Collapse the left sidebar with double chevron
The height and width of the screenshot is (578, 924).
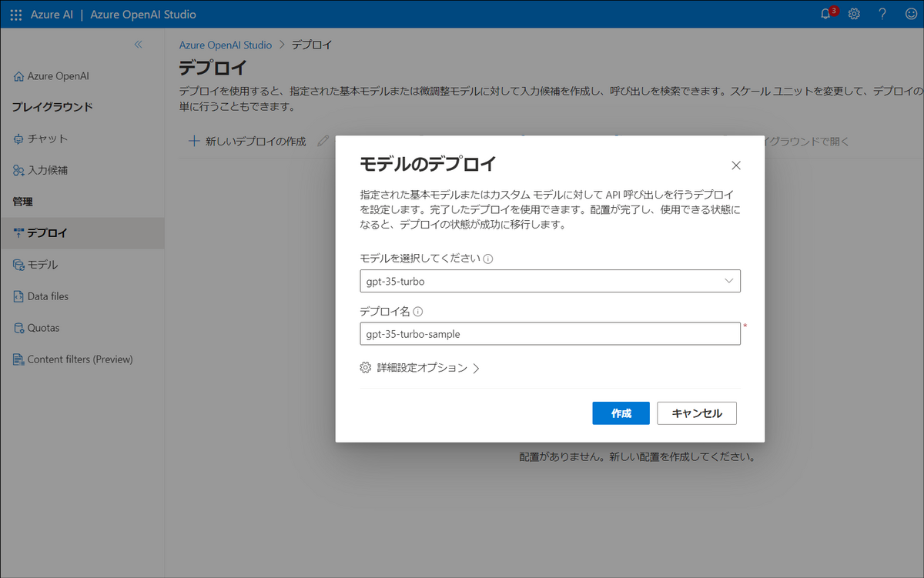click(139, 44)
